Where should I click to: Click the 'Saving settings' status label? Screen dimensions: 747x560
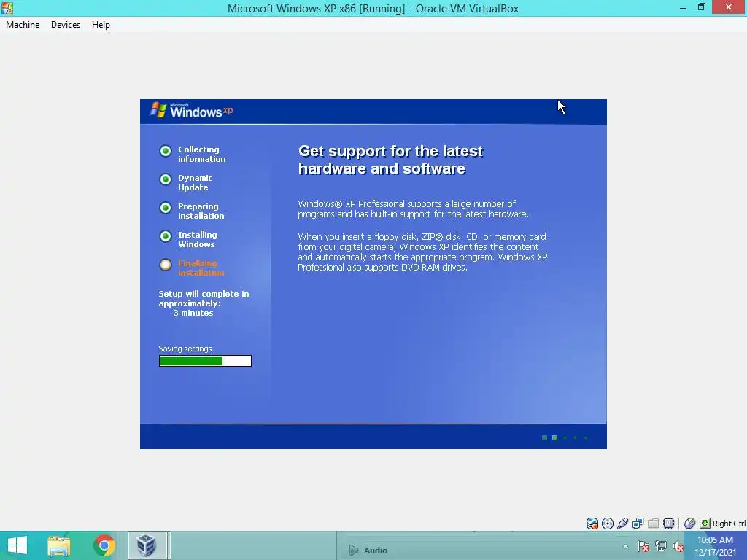[185, 349]
